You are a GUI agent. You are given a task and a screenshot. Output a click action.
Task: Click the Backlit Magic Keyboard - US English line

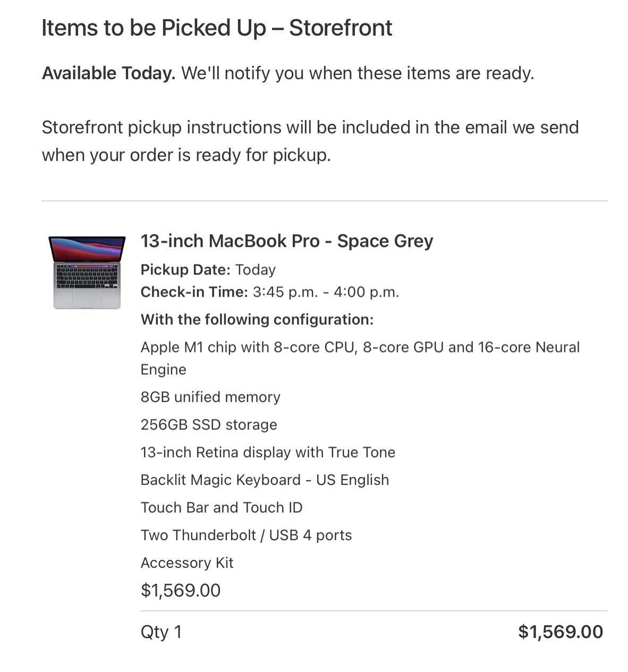pyautogui.click(x=265, y=480)
